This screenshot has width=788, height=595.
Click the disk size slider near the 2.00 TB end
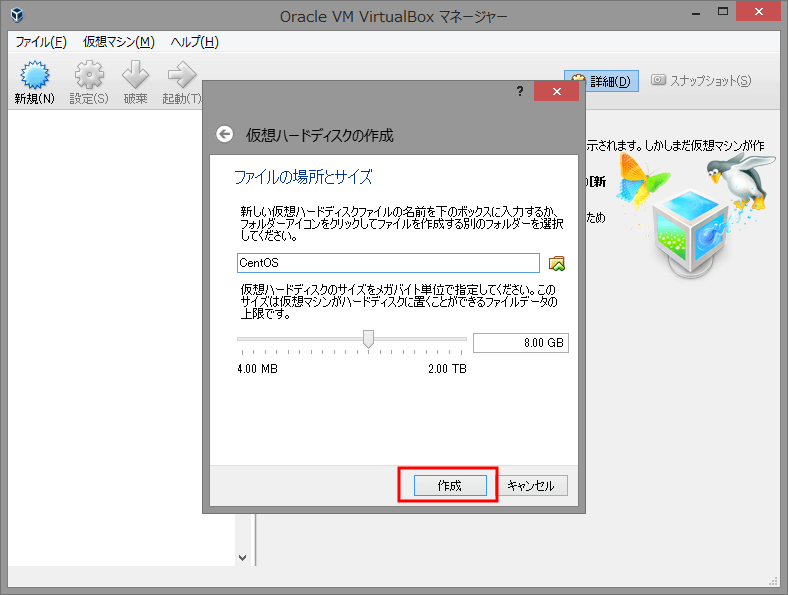coord(460,339)
